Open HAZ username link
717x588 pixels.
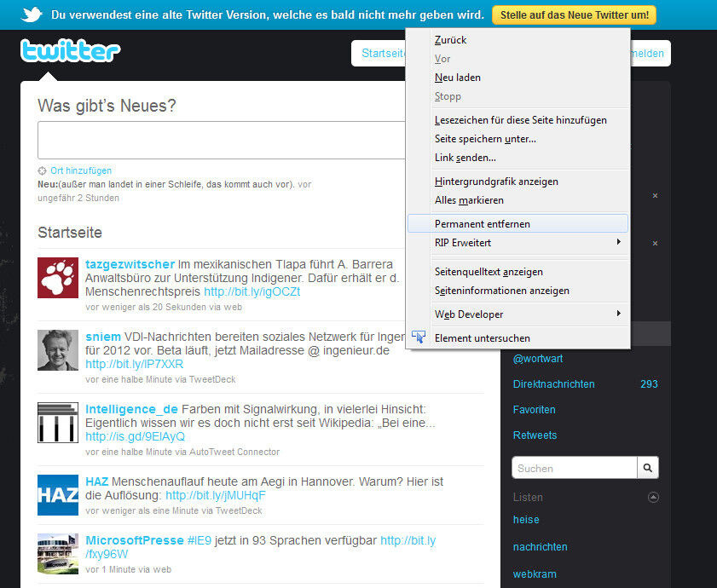pyautogui.click(x=97, y=481)
